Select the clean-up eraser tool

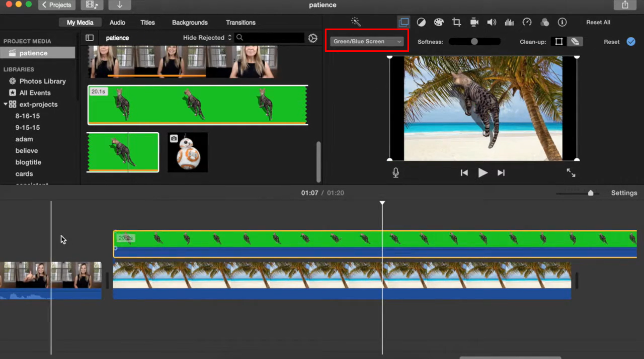575,42
